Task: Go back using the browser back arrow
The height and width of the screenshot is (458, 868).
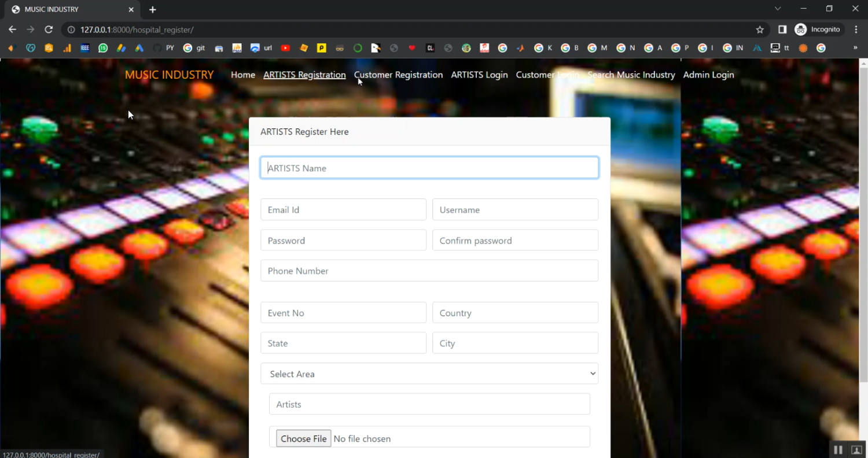Action: (12, 29)
